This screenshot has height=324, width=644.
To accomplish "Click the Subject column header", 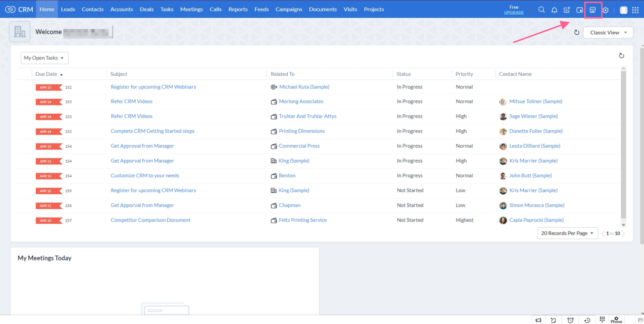I will pos(119,74).
